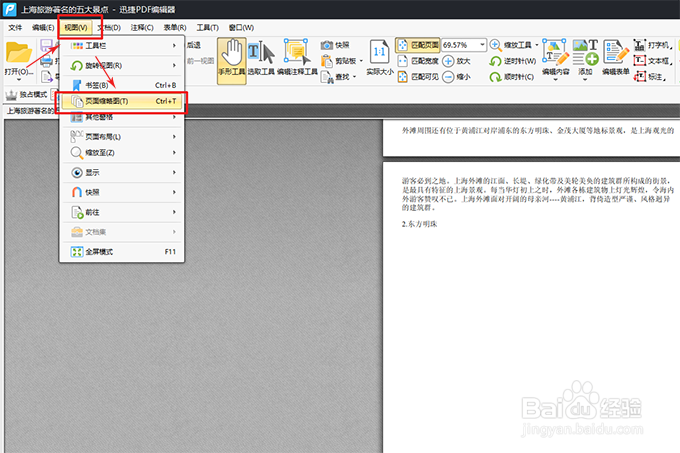Click Fit Width (匹配宽度)
Image resolution: width=680 pixels, height=453 pixels.
pyautogui.click(x=418, y=61)
